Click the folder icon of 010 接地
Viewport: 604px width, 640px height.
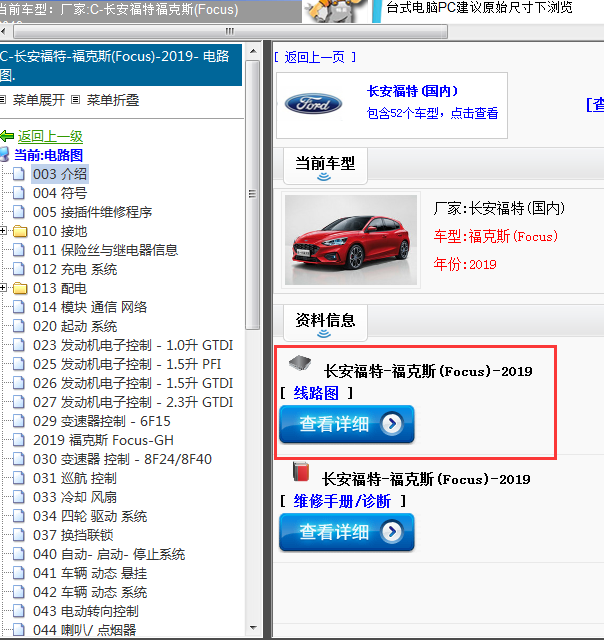click(x=20, y=231)
